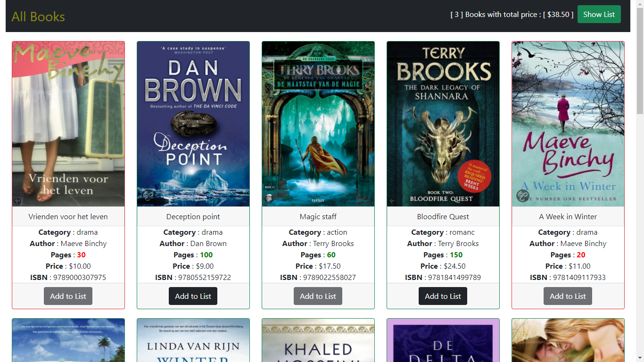Image resolution: width=644 pixels, height=362 pixels.
Task: Select the A Week in Winter cover
Action: click(x=568, y=124)
